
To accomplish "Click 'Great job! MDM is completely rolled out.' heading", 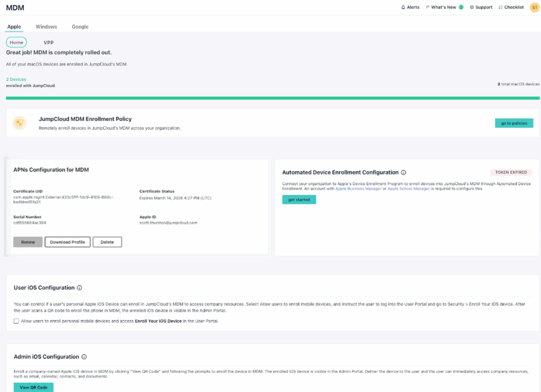I will (x=59, y=52).
